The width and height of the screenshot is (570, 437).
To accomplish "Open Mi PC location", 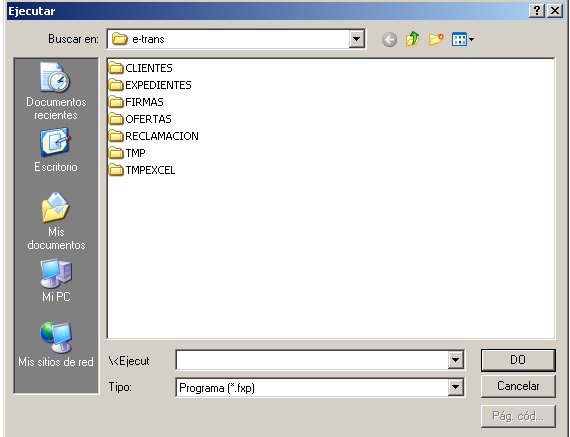I will (56, 280).
